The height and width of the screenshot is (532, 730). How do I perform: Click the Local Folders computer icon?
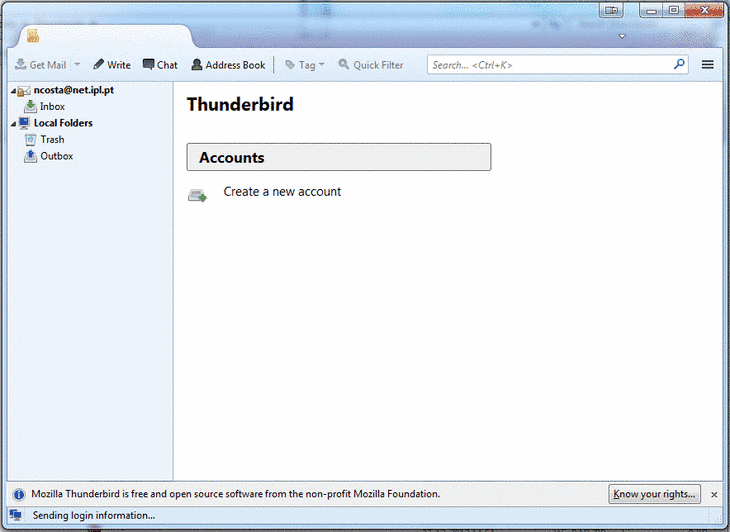pyautogui.click(x=24, y=123)
